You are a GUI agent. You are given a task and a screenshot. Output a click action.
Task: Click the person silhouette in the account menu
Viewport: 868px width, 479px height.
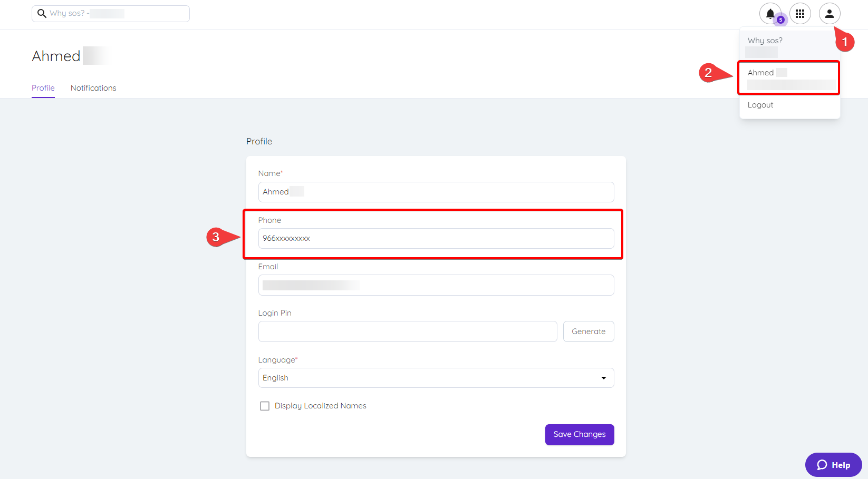[x=830, y=13]
